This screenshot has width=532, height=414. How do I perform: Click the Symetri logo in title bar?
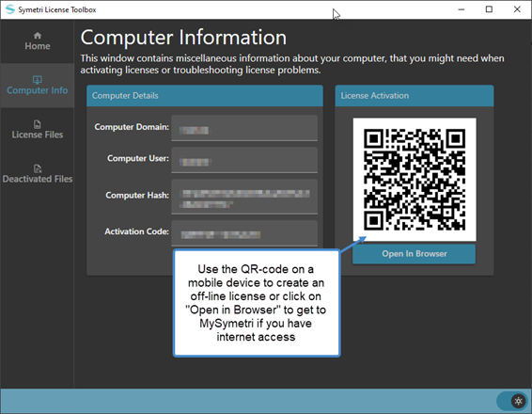point(10,9)
